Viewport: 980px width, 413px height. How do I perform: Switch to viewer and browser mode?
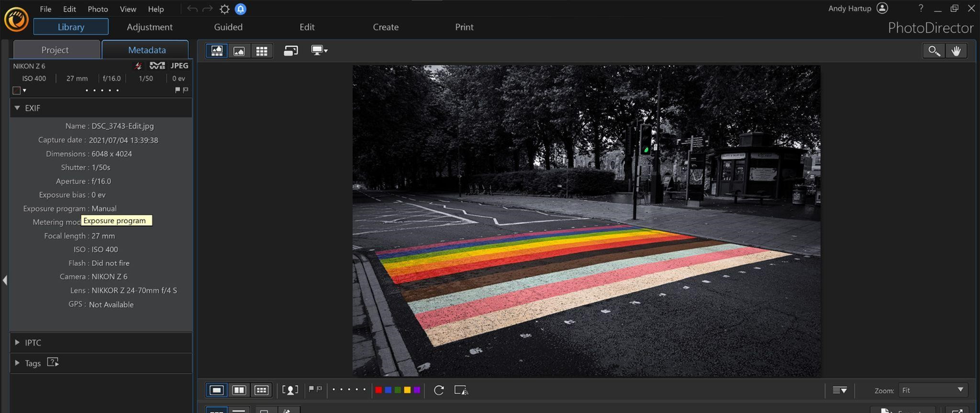coord(217,51)
